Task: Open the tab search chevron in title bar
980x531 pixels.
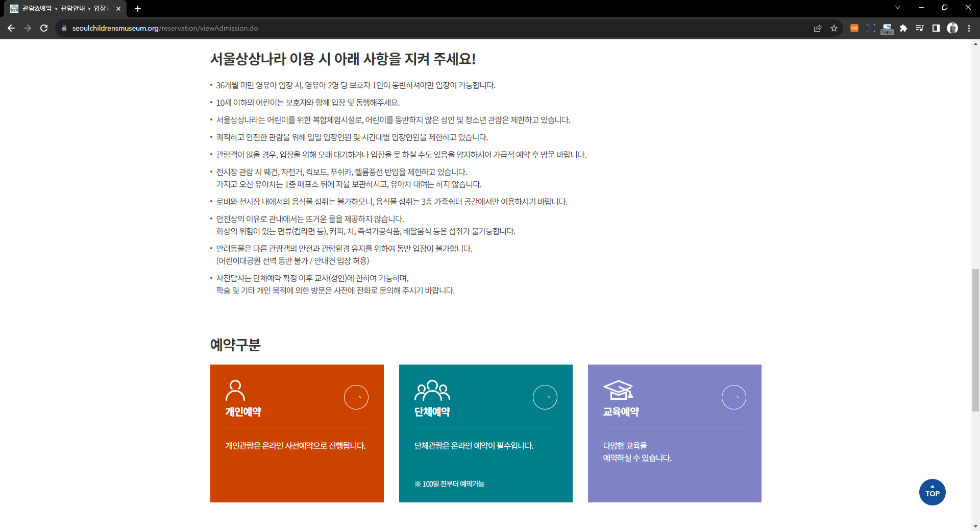Action: tap(898, 7)
